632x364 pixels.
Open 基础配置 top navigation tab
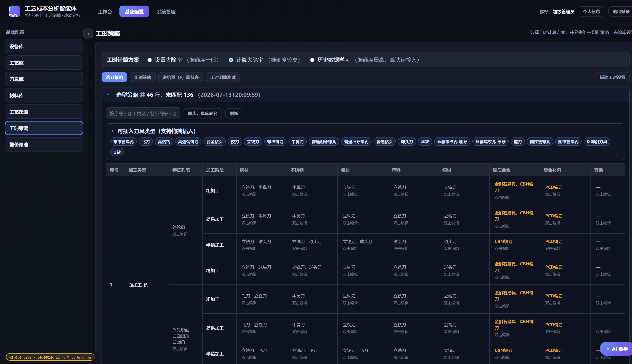pyautogui.click(x=134, y=11)
